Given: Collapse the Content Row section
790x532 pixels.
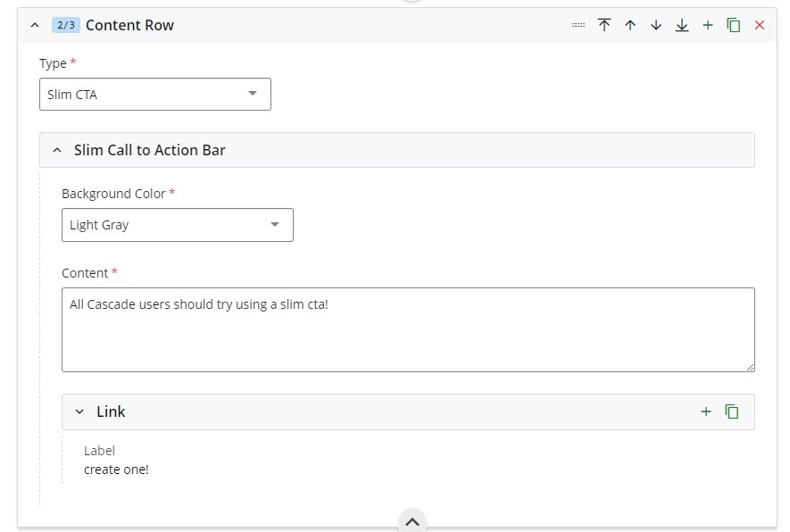Looking at the screenshot, I should click(35, 25).
